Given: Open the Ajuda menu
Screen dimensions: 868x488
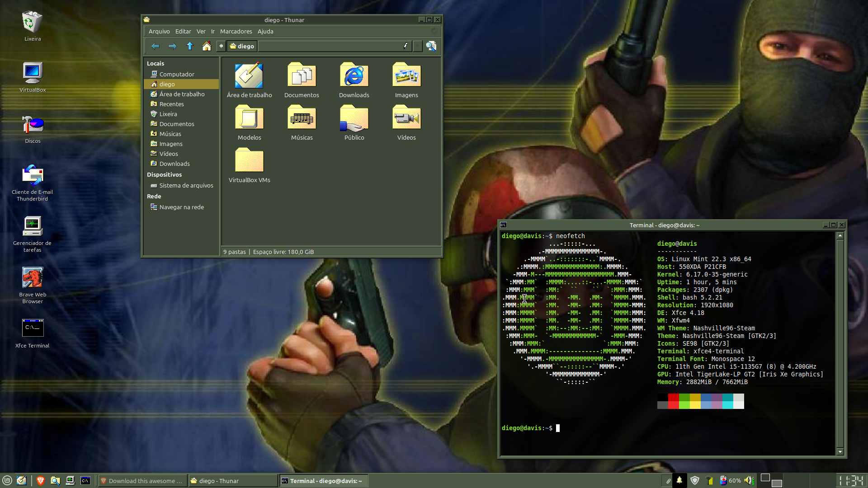Looking at the screenshot, I should [265, 31].
